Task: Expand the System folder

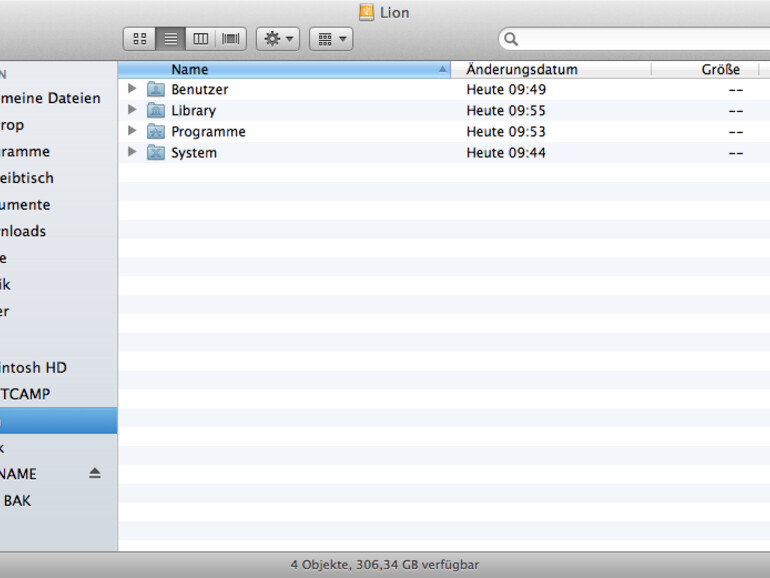Action: [132, 152]
